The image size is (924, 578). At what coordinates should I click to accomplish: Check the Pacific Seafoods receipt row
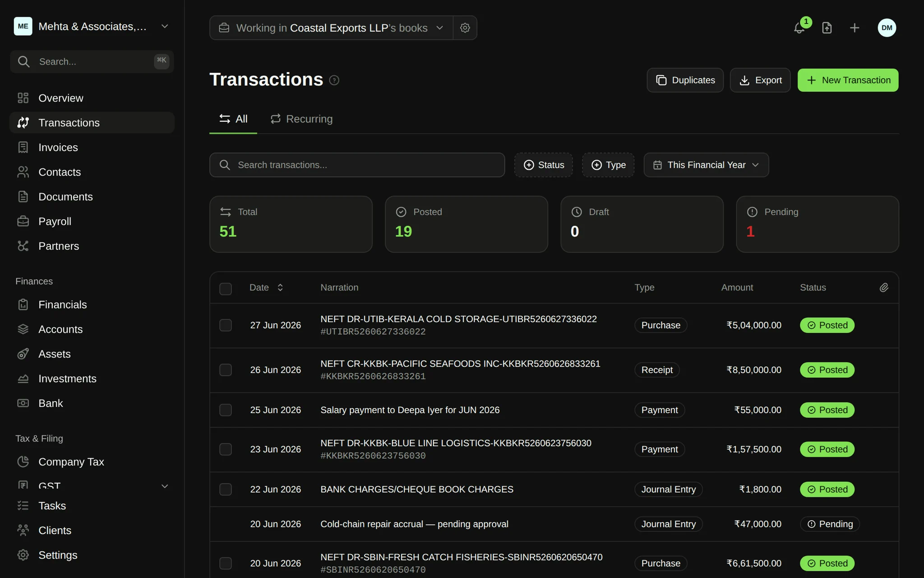(x=226, y=370)
